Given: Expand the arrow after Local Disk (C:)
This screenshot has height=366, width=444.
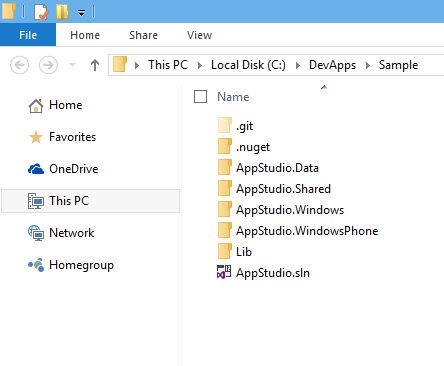Looking at the screenshot, I should click(x=298, y=65).
